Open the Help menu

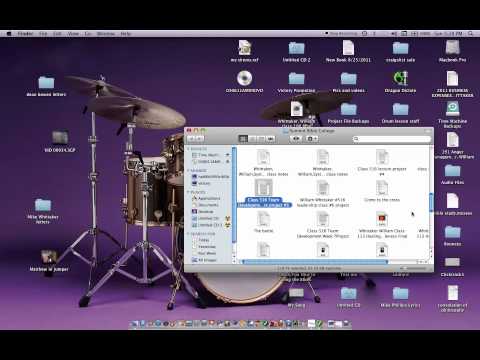(125, 34)
